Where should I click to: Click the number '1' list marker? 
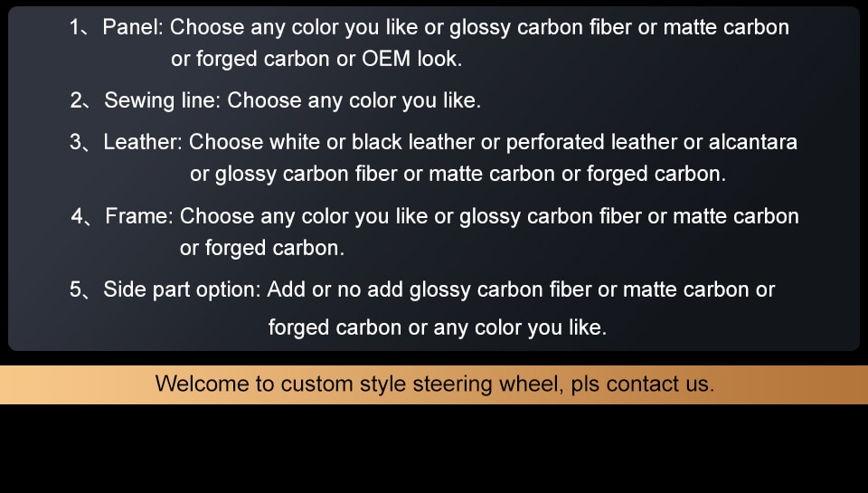tap(75, 27)
